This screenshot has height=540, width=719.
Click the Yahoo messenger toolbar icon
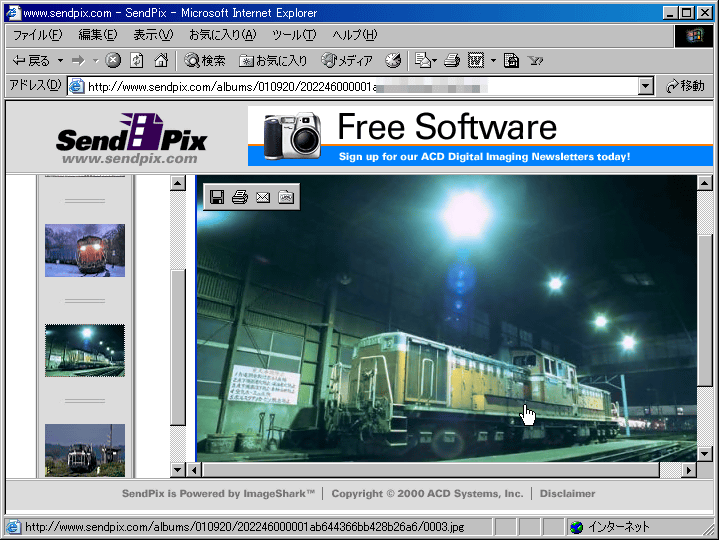click(535, 61)
